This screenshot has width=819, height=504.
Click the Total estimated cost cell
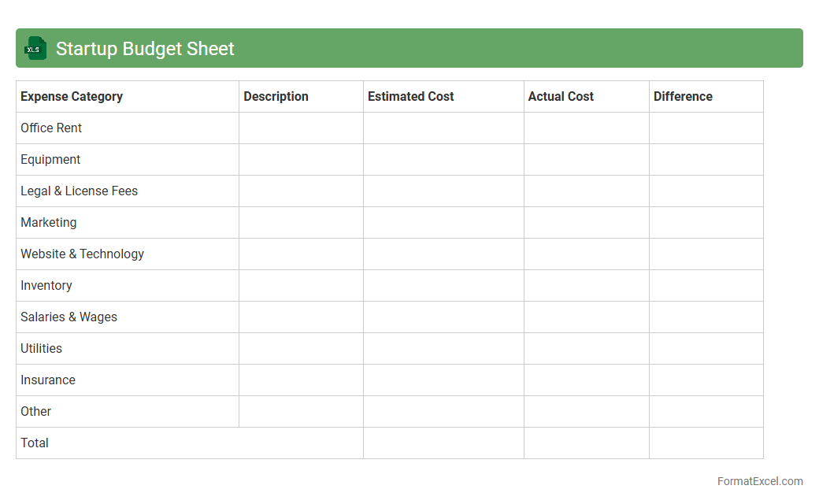[443, 443]
